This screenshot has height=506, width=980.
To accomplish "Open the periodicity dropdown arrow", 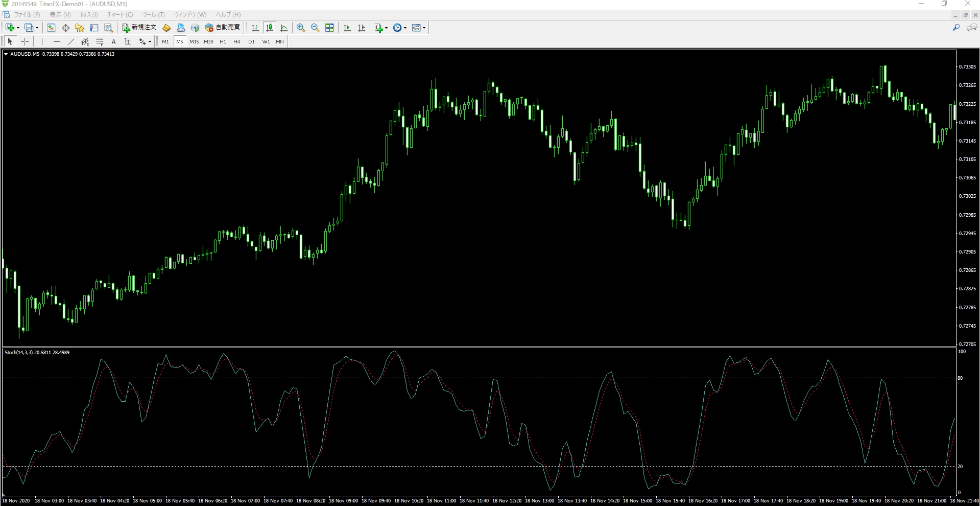I will tap(405, 28).
